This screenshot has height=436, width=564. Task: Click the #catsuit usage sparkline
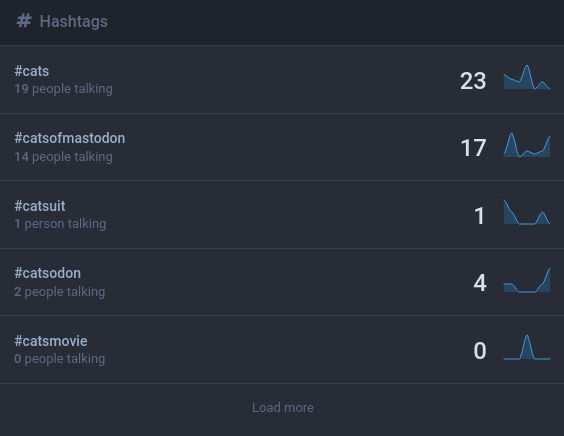point(527,212)
